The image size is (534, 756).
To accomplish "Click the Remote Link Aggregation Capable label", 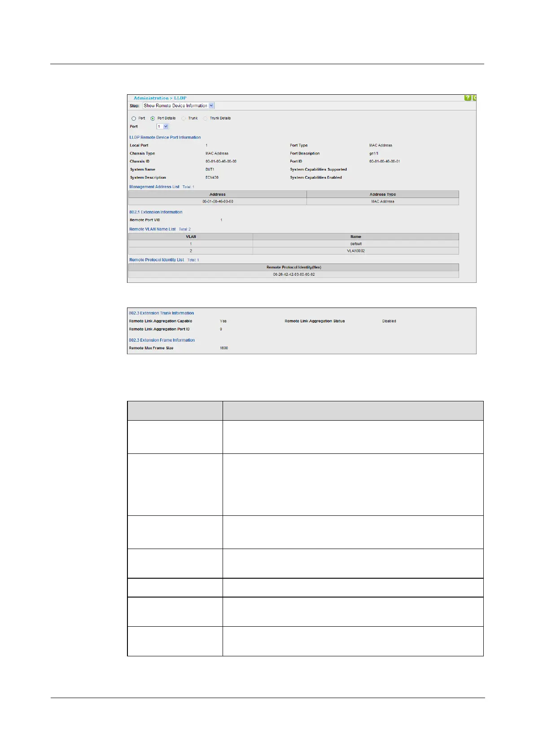I will pyautogui.click(x=161, y=321).
